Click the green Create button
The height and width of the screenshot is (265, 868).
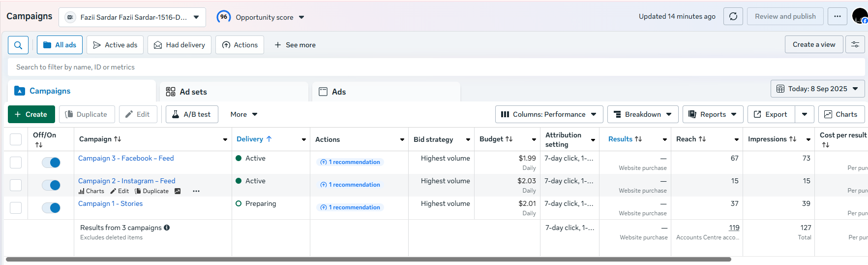click(x=31, y=114)
